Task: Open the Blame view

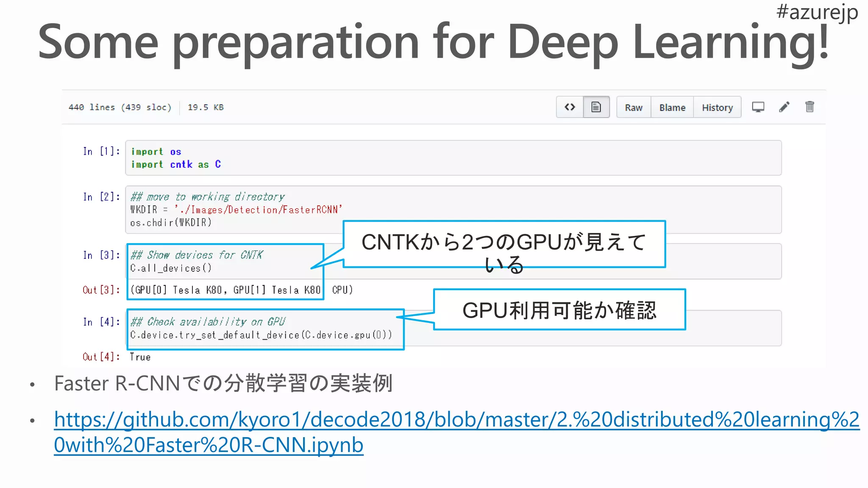Action: point(672,108)
